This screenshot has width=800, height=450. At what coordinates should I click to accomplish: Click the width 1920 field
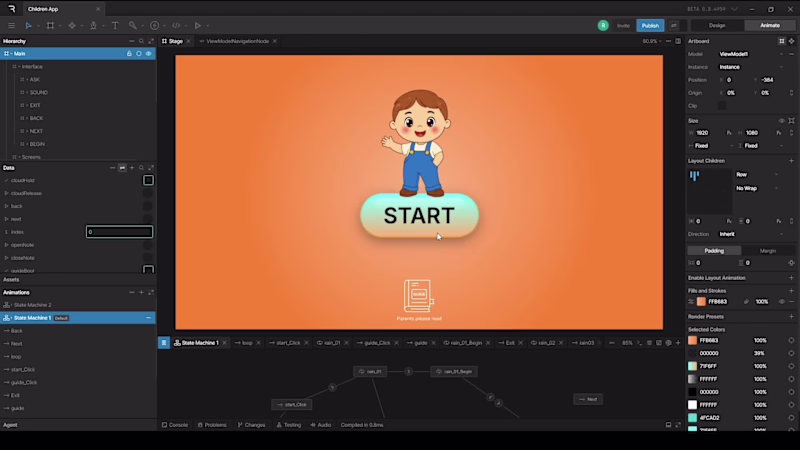710,133
